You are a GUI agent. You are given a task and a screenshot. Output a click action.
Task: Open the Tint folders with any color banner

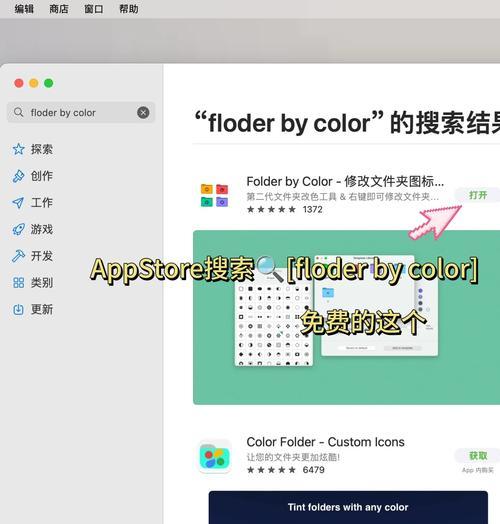click(348, 507)
